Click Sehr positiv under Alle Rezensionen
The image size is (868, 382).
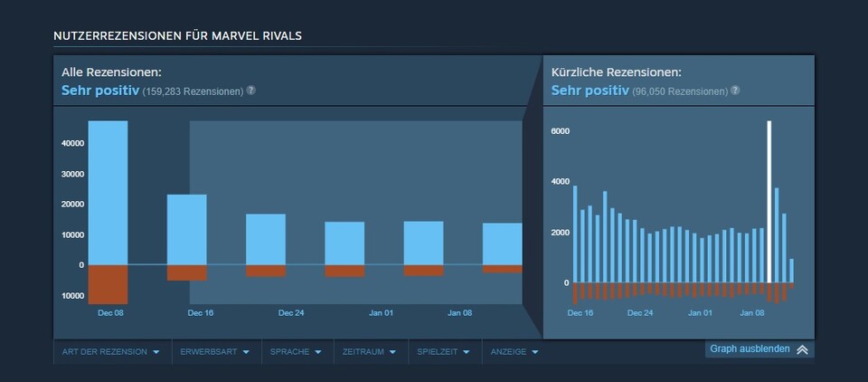(99, 91)
